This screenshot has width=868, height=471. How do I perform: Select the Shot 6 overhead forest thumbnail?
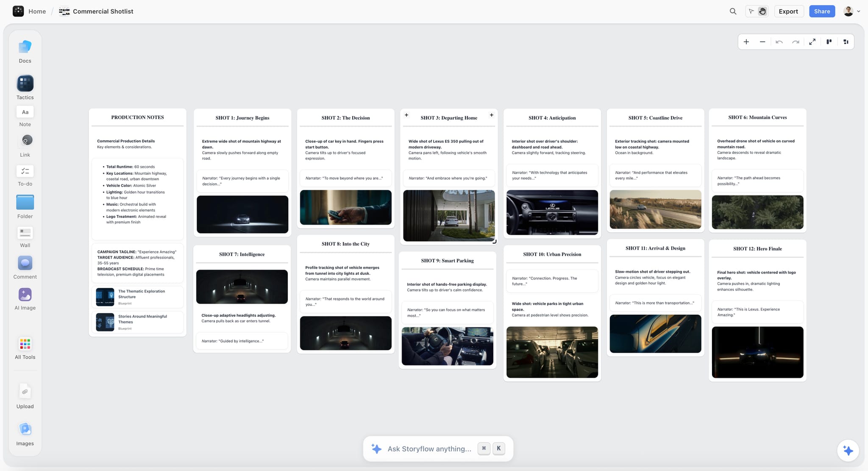758,212
